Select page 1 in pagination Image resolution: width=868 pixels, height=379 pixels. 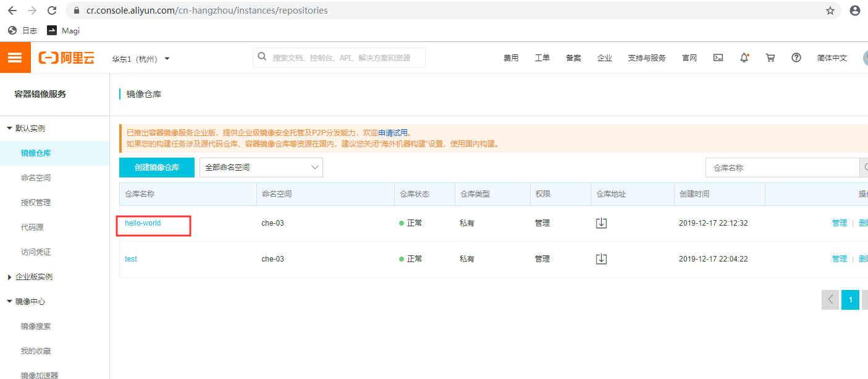[x=850, y=299]
